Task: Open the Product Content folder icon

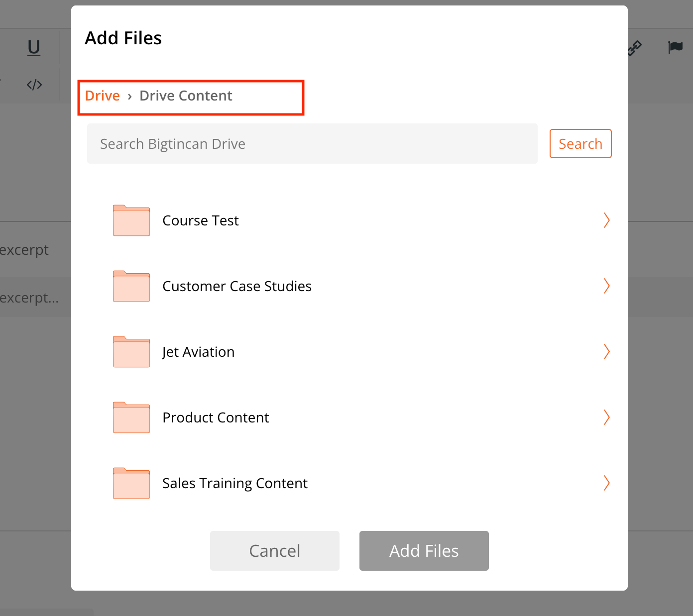Action: tap(131, 417)
